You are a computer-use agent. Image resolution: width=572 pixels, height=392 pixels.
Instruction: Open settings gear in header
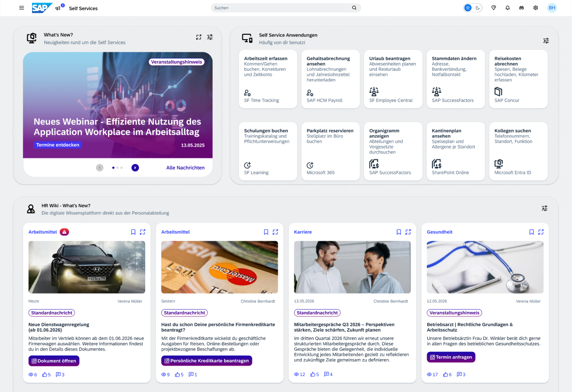(536, 8)
